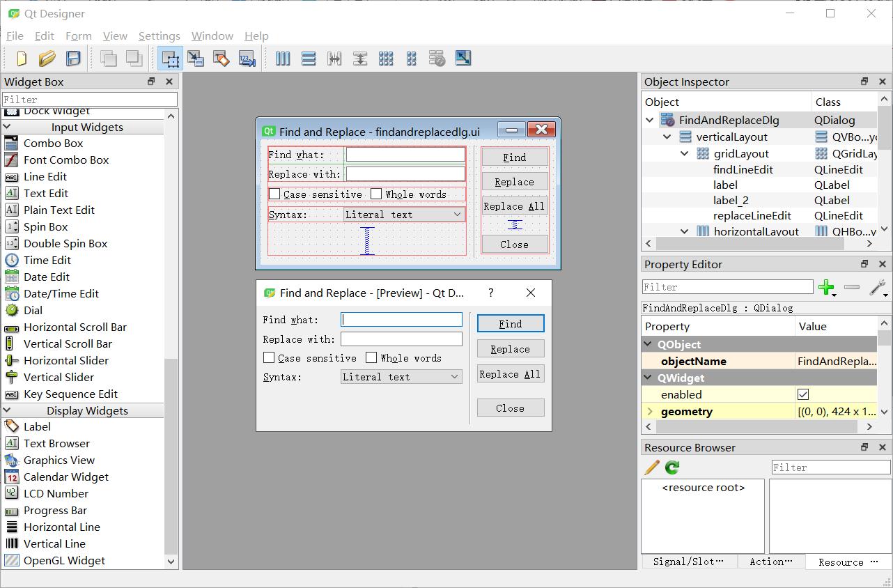Check Case sensitive in the Preview dialog
The height and width of the screenshot is (588, 893).
(269, 358)
